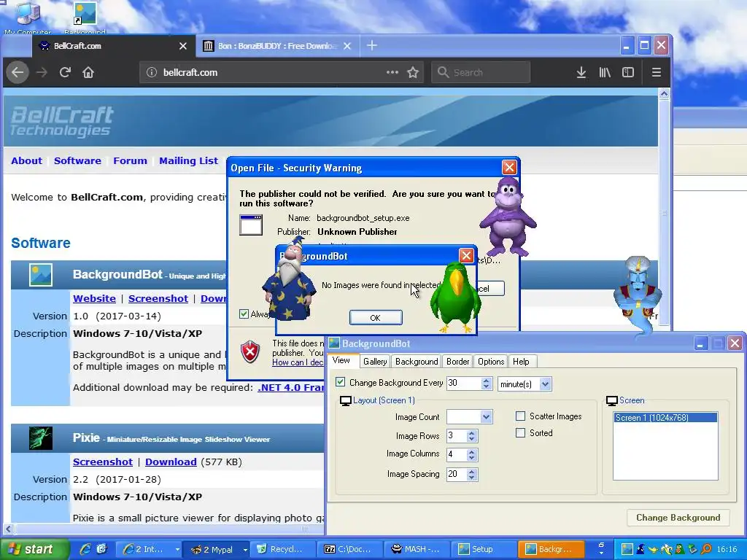The width and height of the screenshot is (747, 560).
Task: Switch to the Gallery tab
Action: click(375, 362)
